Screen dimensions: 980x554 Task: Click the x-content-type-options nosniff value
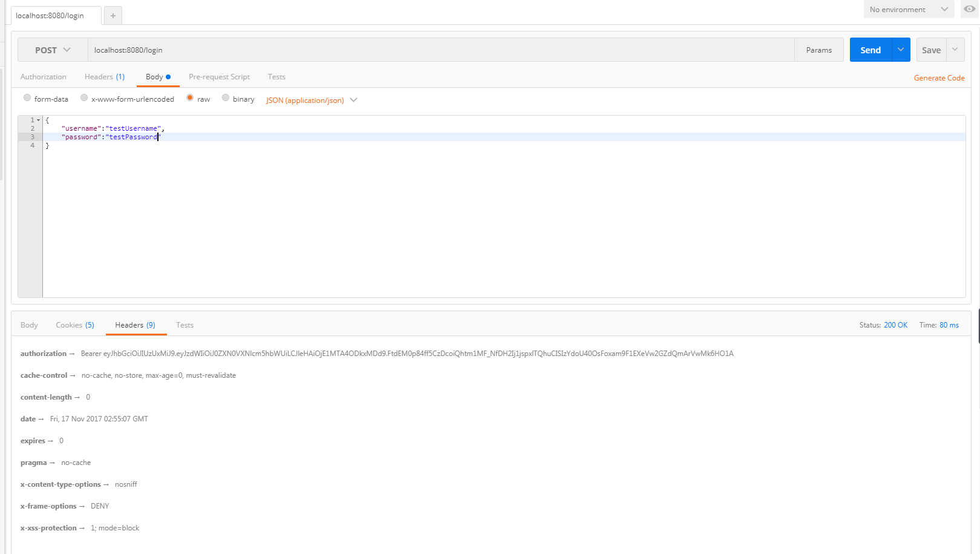126,484
